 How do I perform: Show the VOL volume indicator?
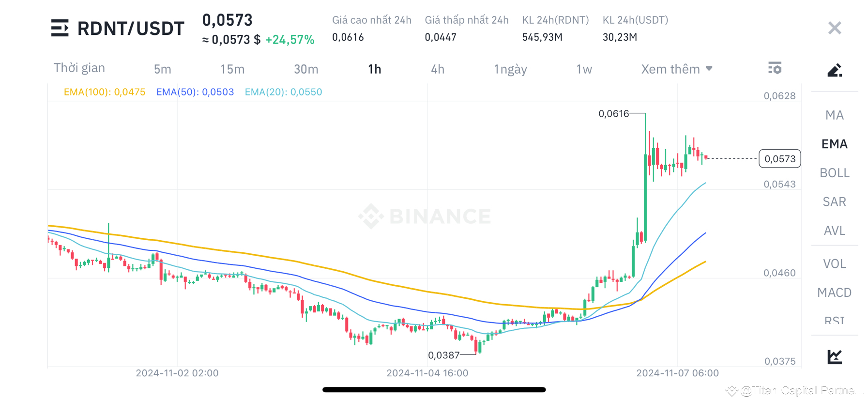pos(834,263)
